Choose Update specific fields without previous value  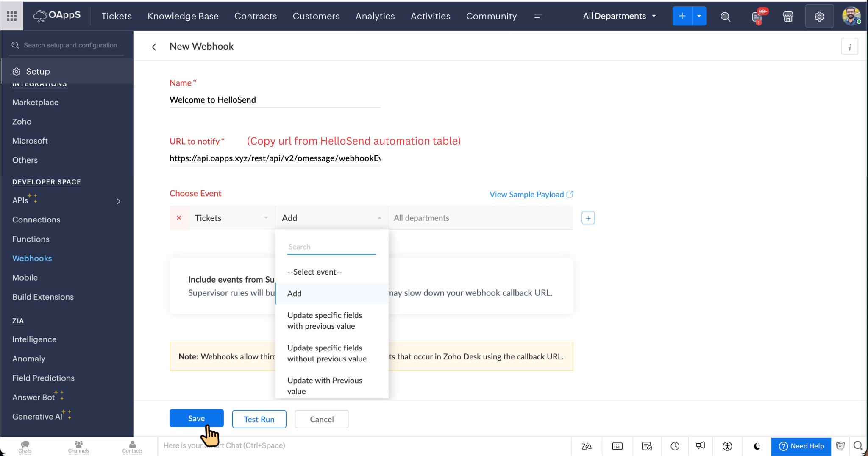(x=332, y=353)
